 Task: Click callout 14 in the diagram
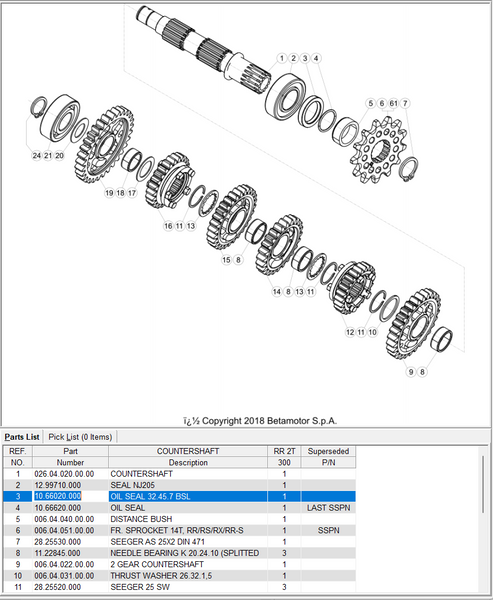click(277, 292)
